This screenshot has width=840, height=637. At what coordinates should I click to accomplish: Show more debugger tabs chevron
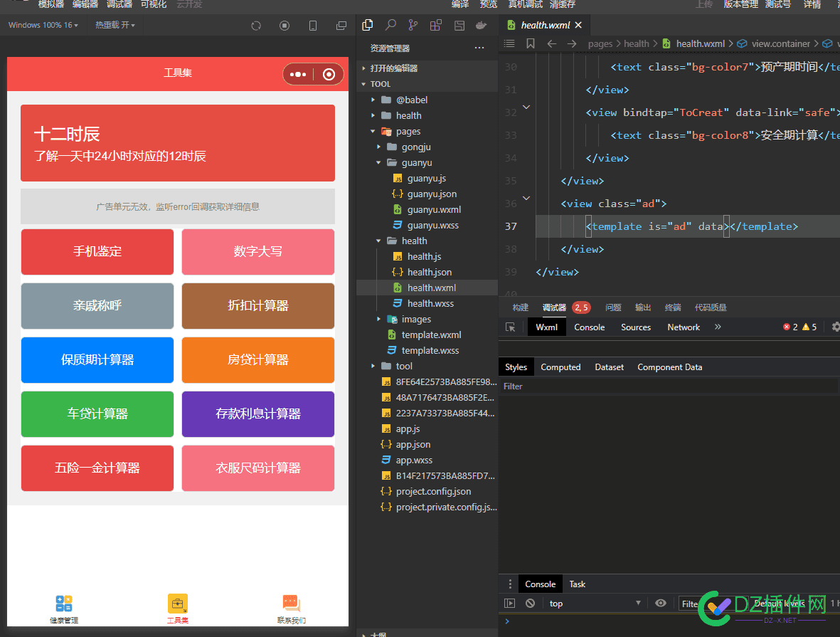[x=718, y=327]
